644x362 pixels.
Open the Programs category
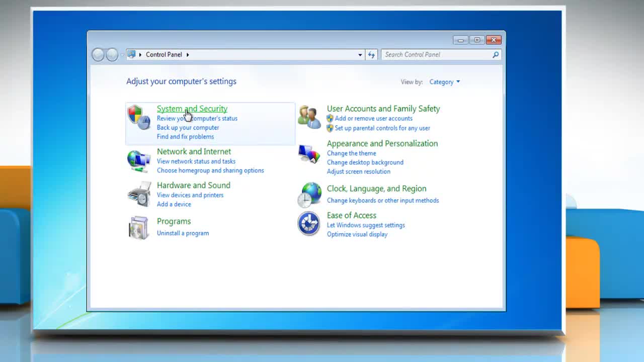pos(174,221)
